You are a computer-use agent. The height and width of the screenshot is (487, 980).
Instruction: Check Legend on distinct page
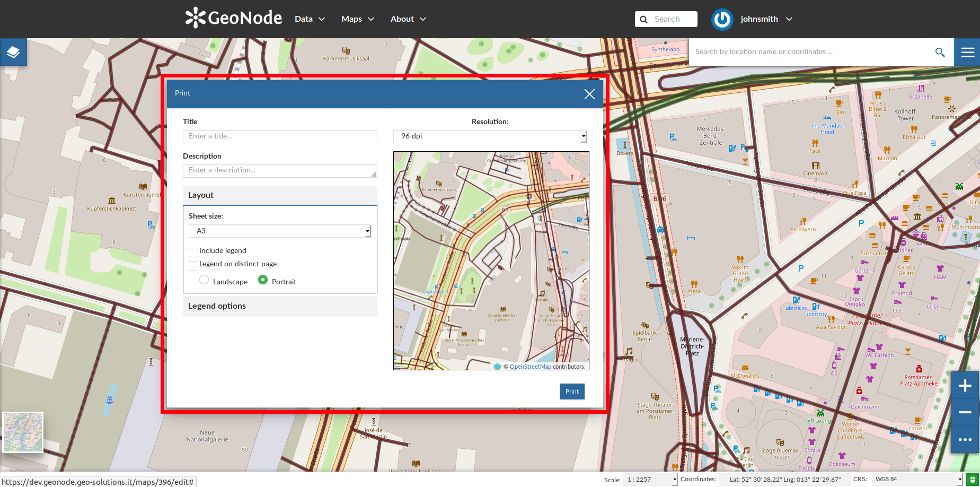tap(193, 265)
